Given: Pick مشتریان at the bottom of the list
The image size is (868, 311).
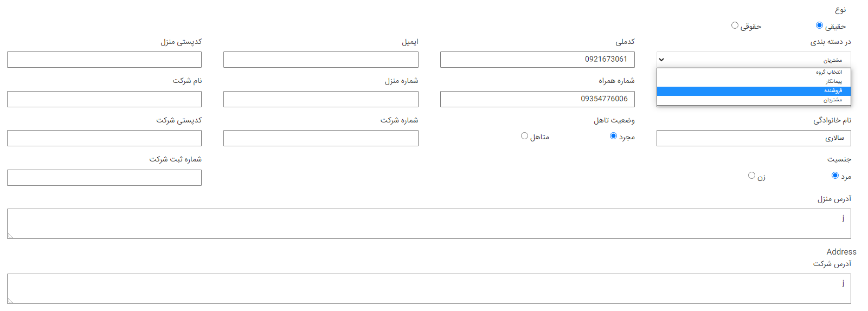Looking at the screenshot, I should 754,100.
